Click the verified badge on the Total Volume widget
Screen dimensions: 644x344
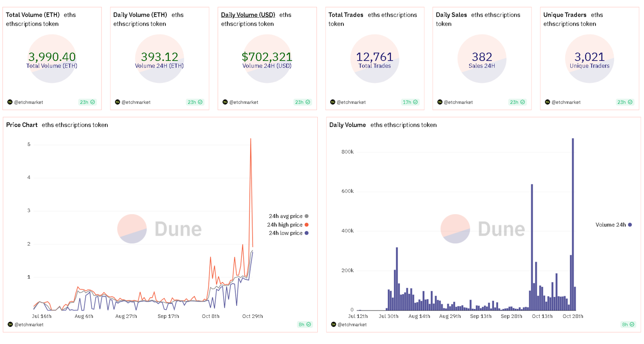coord(92,102)
